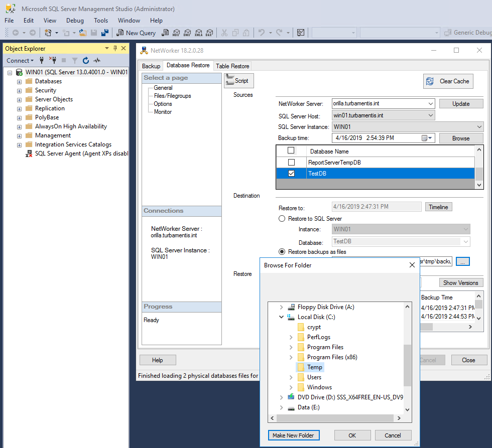This screenshot has height=448, width=492.
Task: Click the New Project toolbar icon
Action: coord(48,33)
